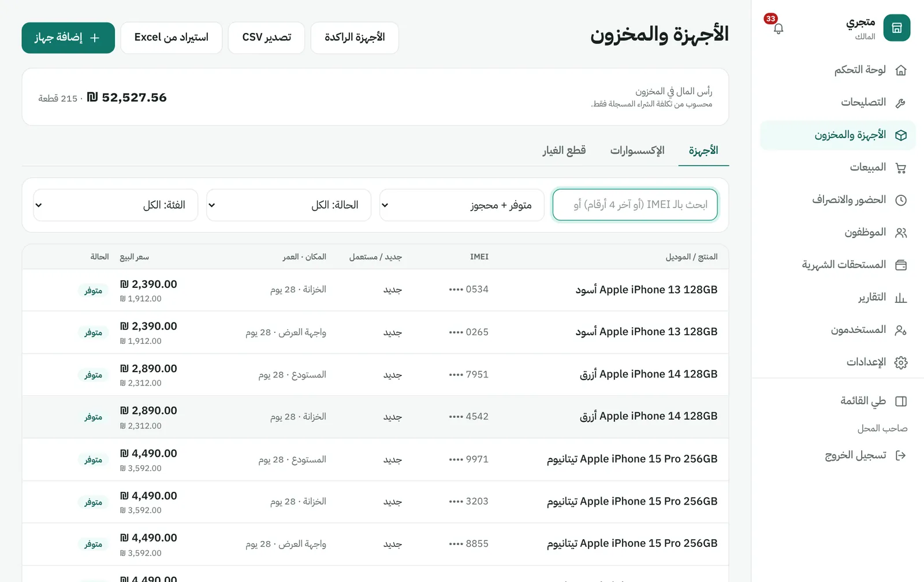This screenshot has height=582, width=924.
Task: Click the تسجيل الخروج link
Action: [x=838, y=455]
